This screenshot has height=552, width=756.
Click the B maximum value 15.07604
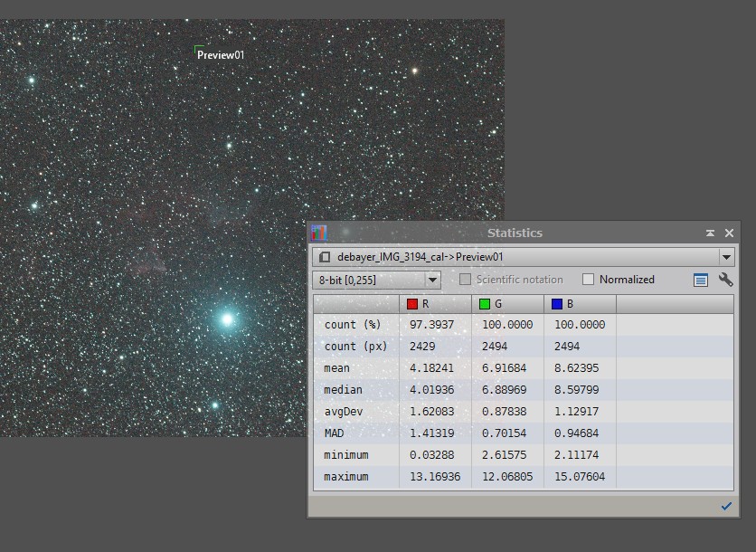pyautogui.click(x=579, y=477)
